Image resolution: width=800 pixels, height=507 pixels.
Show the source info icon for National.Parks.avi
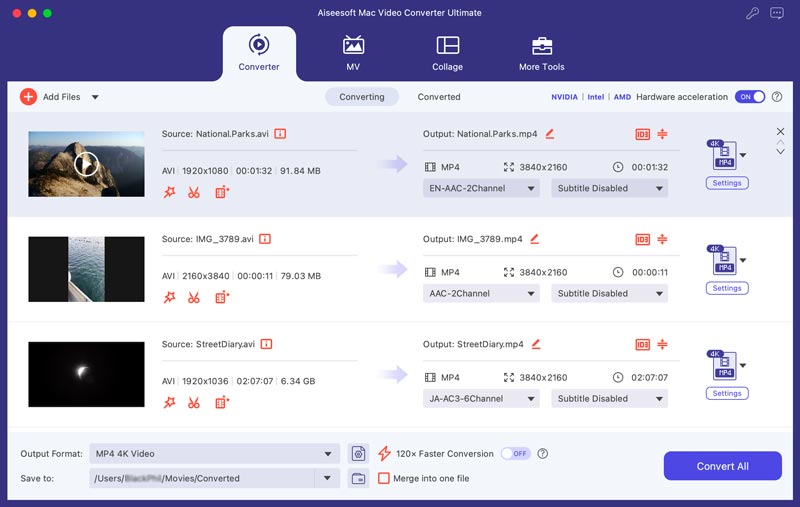pyautogui.click(x=280, y=134)
